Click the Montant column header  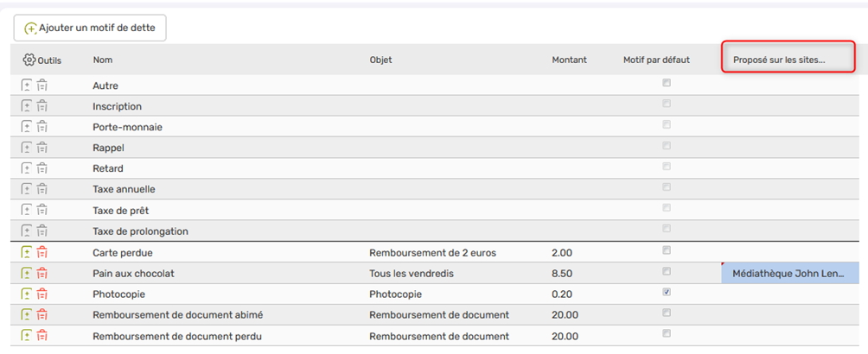pos(569,60)
